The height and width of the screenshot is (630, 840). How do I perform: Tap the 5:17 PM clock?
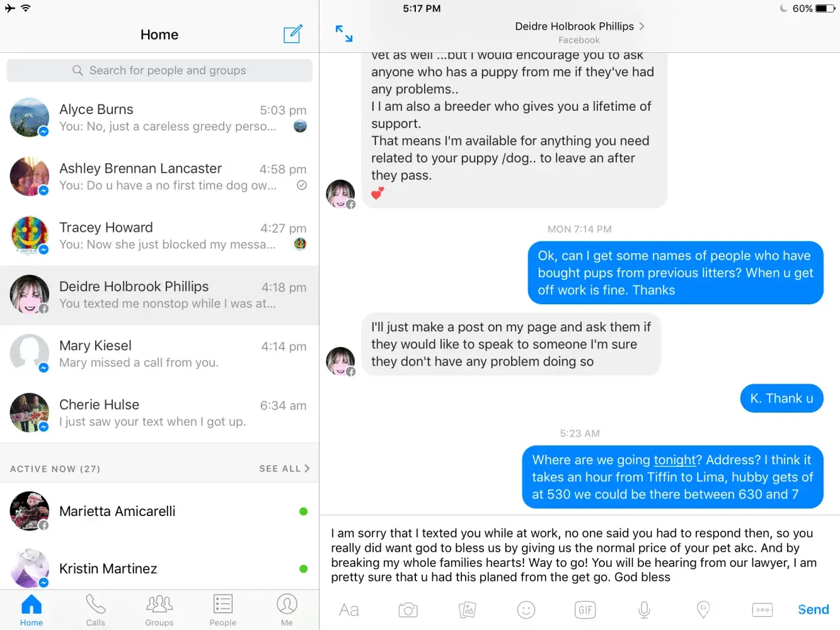click(x=422, y=9)
